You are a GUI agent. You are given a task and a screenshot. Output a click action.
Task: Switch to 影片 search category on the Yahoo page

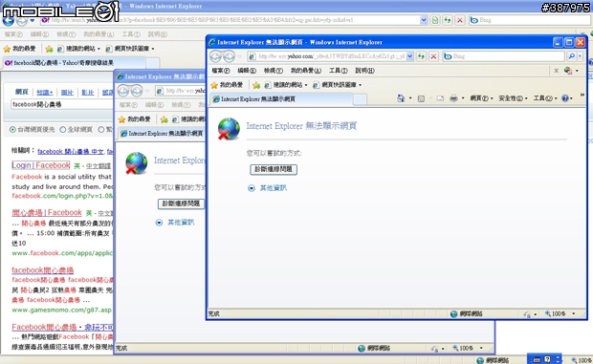(x=88, y=92)
